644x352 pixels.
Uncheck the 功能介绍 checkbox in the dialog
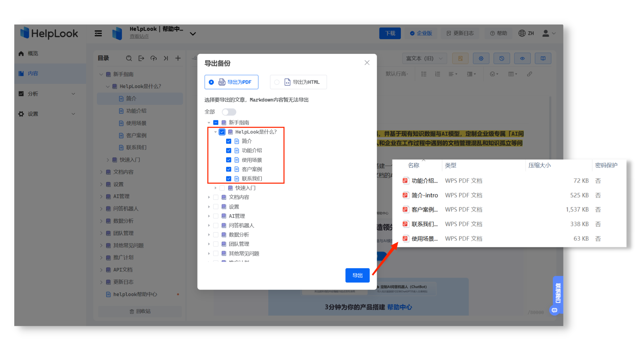228,150
